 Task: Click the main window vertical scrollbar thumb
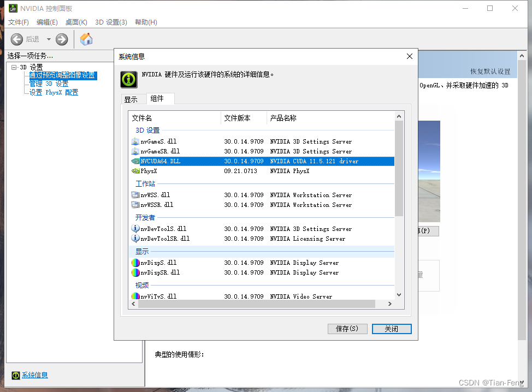522,200
